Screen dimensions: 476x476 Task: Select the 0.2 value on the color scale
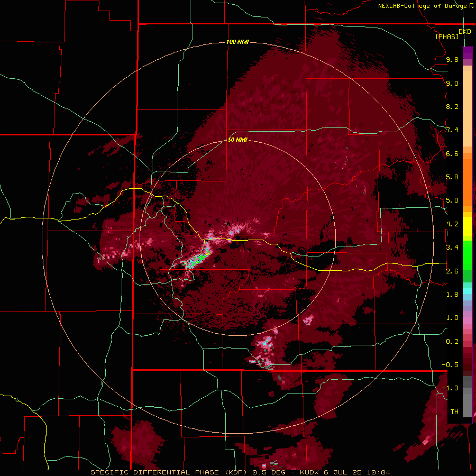(x=452, y=342)
